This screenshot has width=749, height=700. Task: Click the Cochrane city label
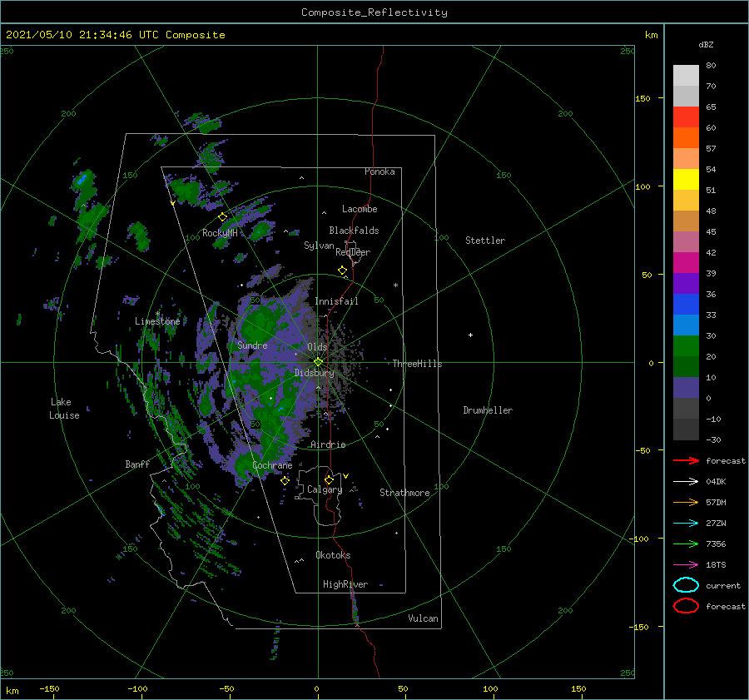272,465
